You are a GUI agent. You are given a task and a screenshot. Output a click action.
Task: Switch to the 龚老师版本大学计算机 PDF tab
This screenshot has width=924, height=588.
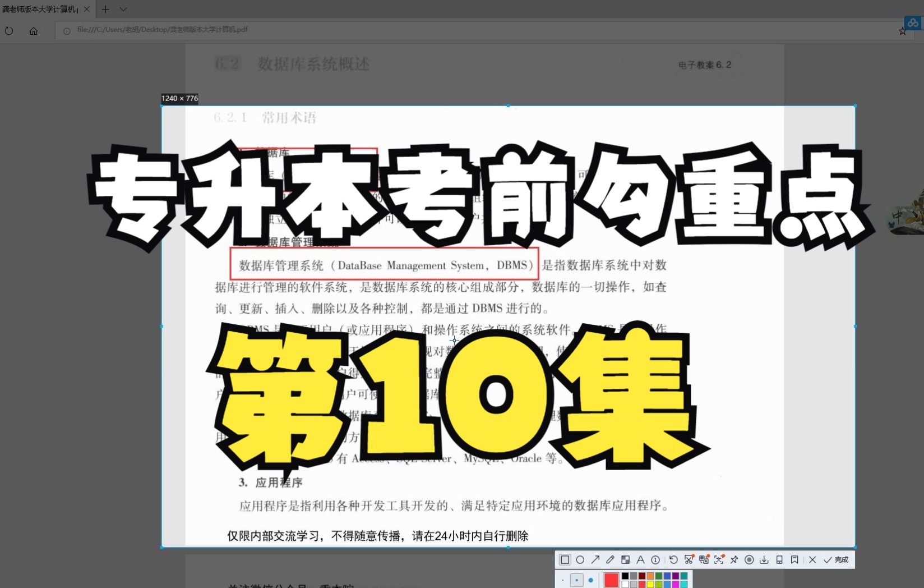39,9
